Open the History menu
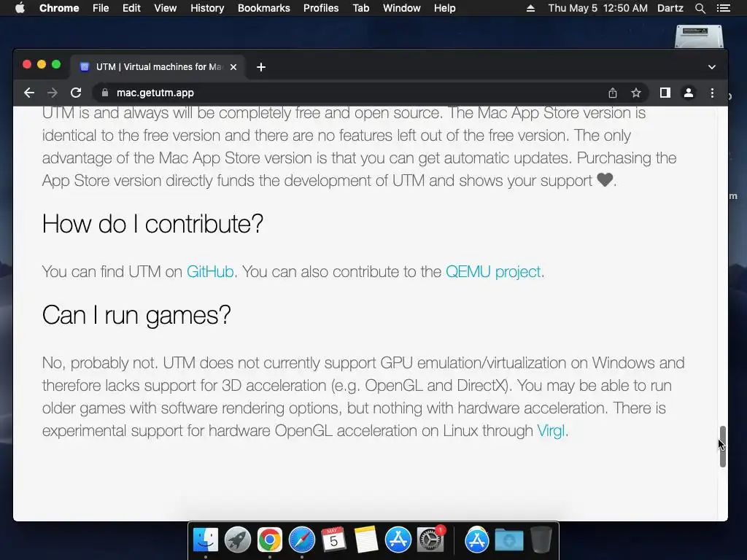This screenshot has width=747, height=560. [207, 8]
